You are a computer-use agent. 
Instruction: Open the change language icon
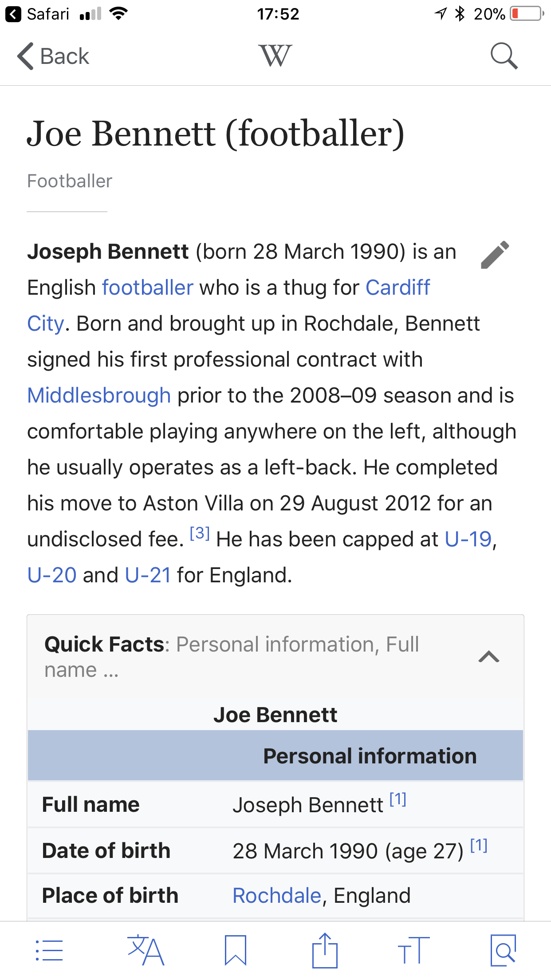pyautogui.click(x=146, y=950)
